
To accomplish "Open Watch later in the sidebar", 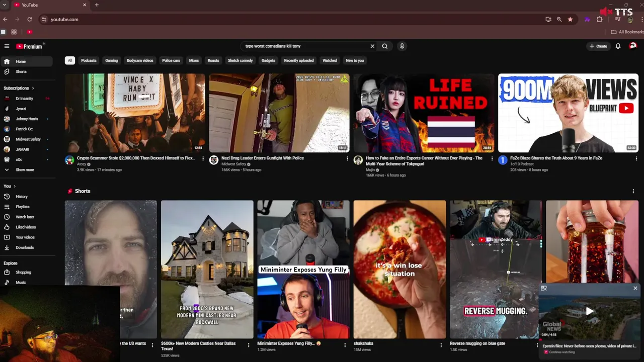I will click(26, 217).
